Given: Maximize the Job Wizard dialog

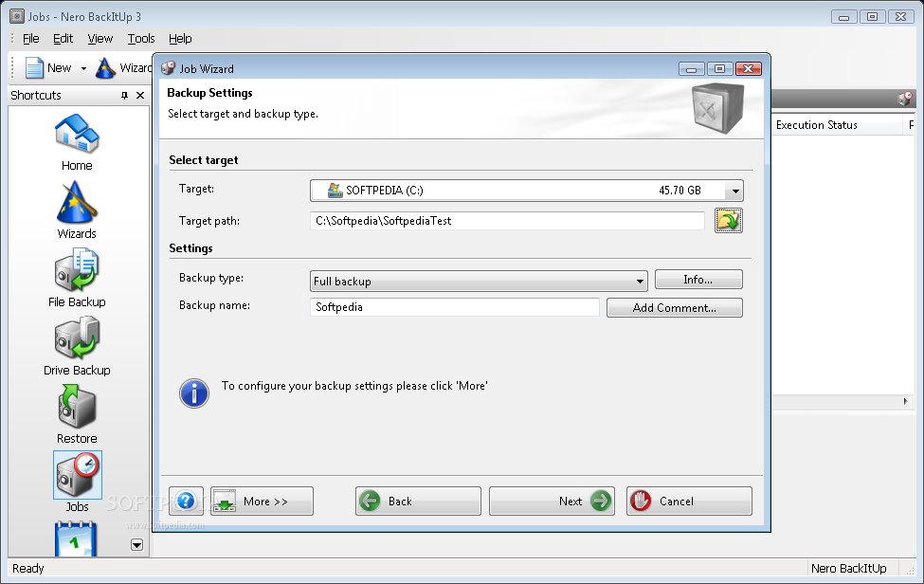Looking at the screenshot, I should coord(719,69).
